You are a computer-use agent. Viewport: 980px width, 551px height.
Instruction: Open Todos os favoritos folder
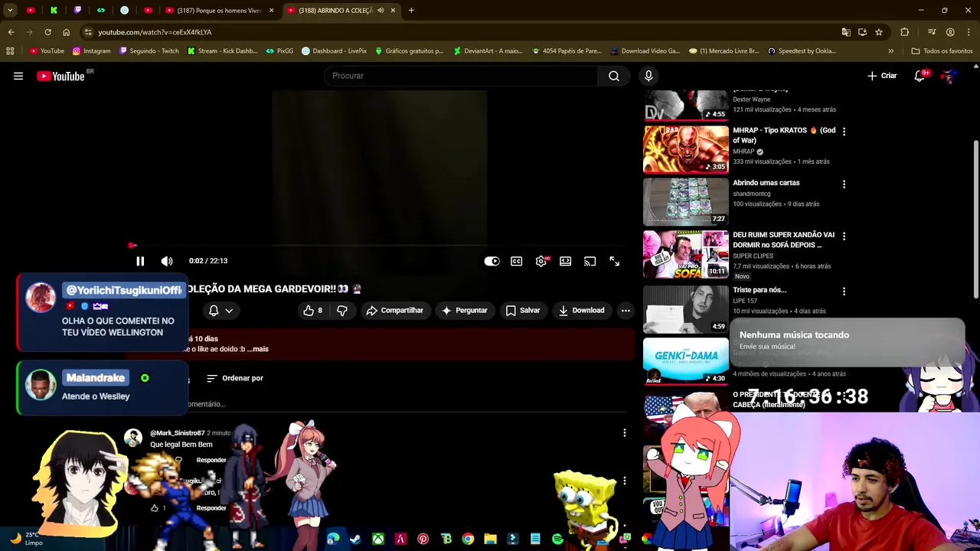click(942, 51)
